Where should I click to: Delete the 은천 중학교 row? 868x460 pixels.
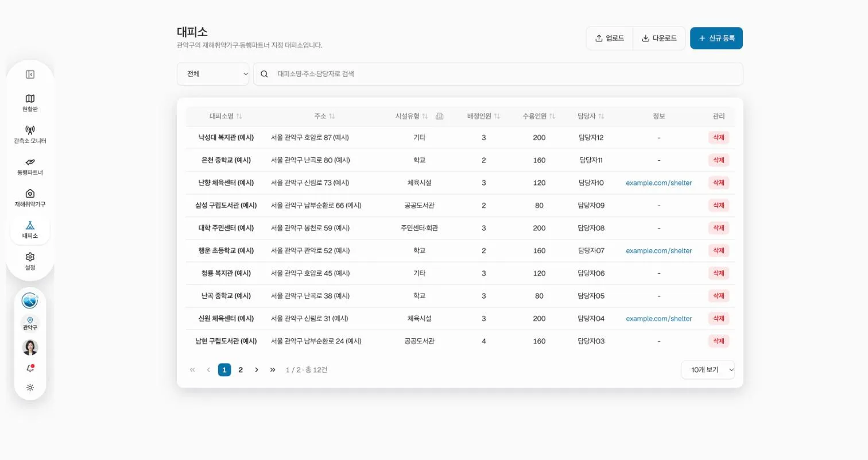[719, 160]
